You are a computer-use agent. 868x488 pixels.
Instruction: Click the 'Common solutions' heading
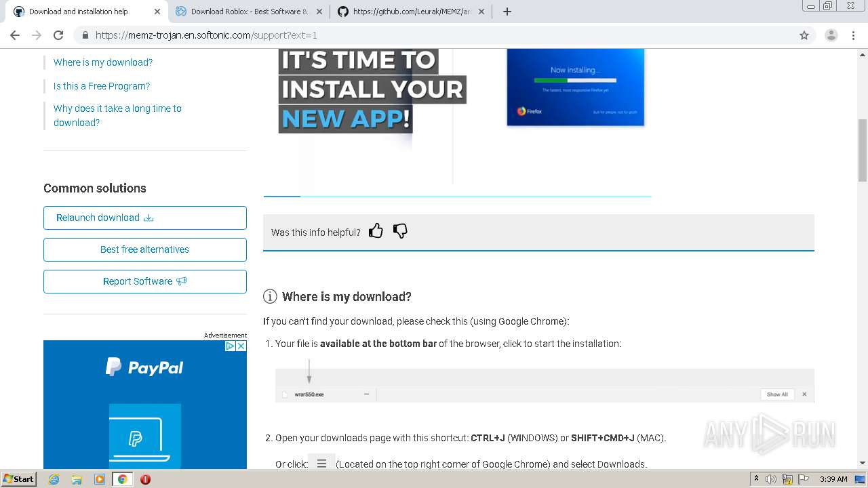coord(95,188)
